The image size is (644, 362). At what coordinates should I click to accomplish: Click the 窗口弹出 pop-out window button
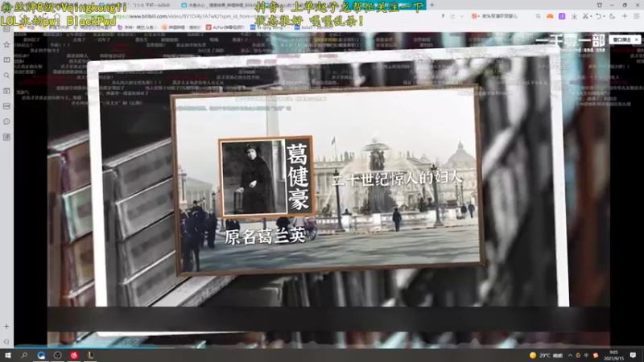621,39
